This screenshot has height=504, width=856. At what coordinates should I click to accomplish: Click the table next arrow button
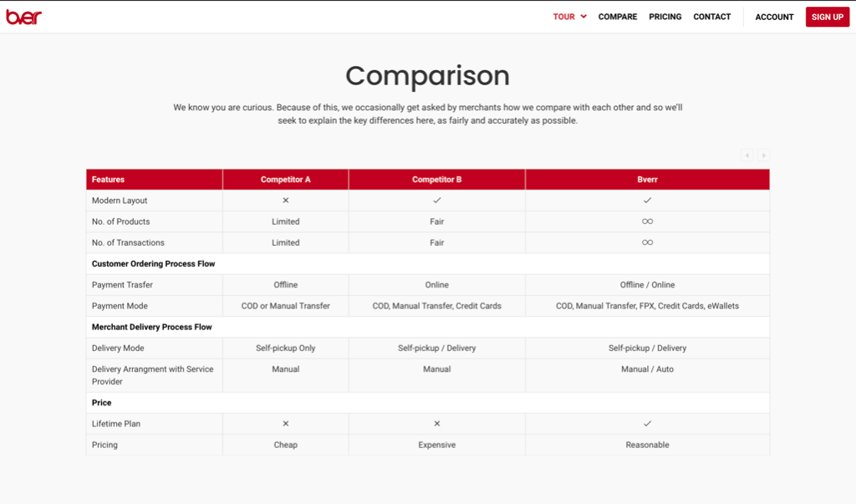click(763, 155)
